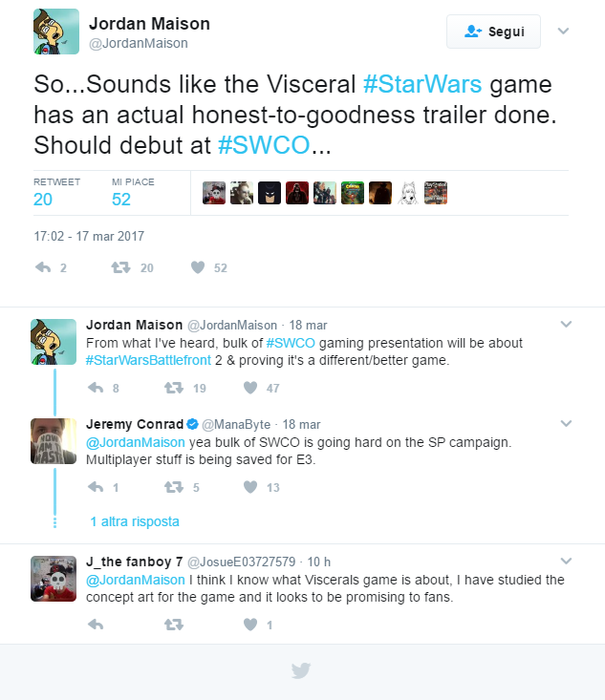The height and width of the screenshot is (700, 605).
Task: Like the main tweet with heart icon
Action: pos(198,268)
